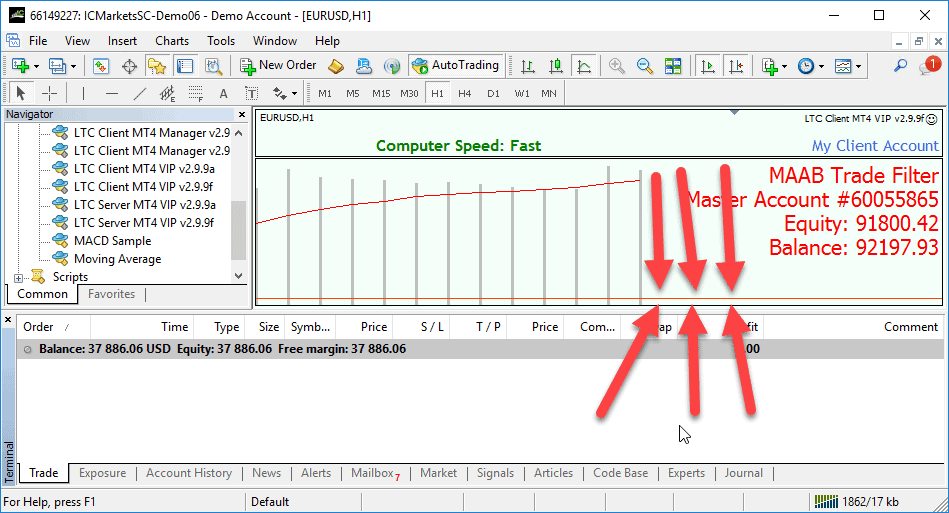
Task: Expand the Indicators dropdown arrow
Action: pyautogui.click(x=784, y=67)
